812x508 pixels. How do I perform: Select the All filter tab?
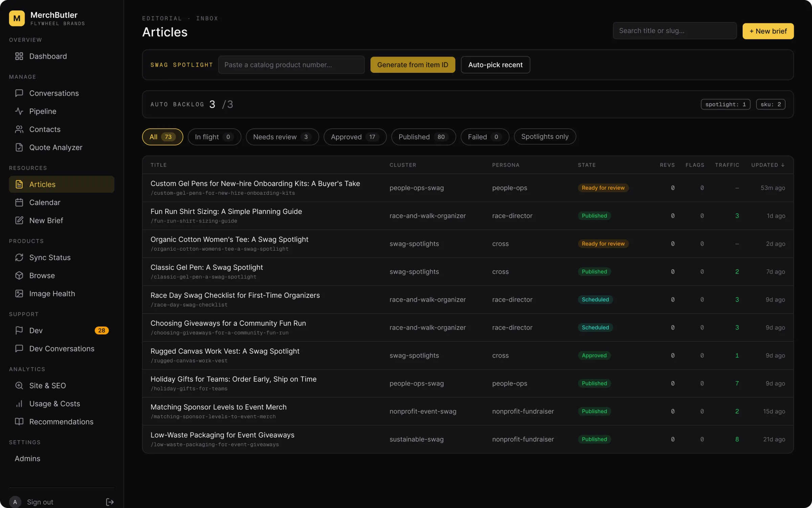click(x=162, y=137)
